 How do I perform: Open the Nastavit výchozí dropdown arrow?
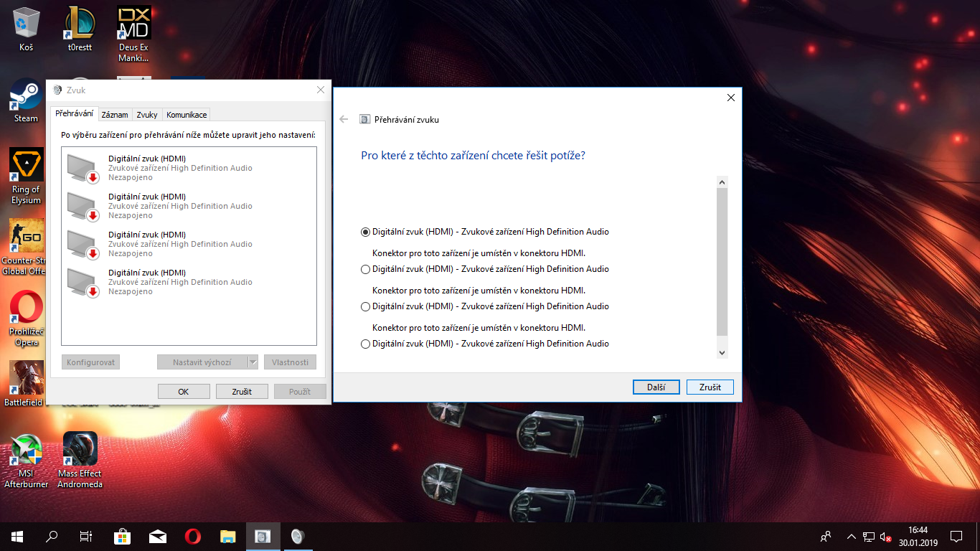tap(253, 362)
